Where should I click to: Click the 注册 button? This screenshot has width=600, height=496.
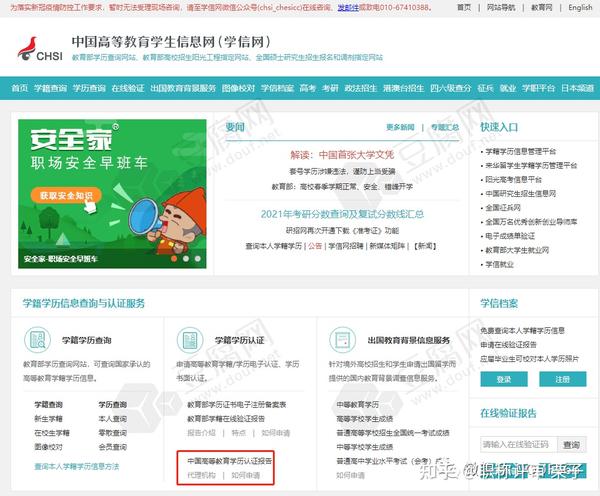click(562, 379)
